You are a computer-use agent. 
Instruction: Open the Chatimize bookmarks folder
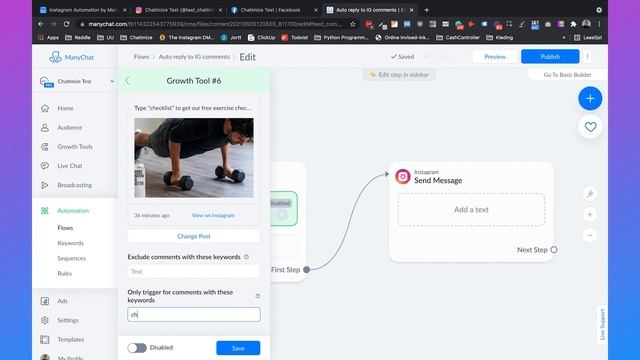(x=136, y=38)
